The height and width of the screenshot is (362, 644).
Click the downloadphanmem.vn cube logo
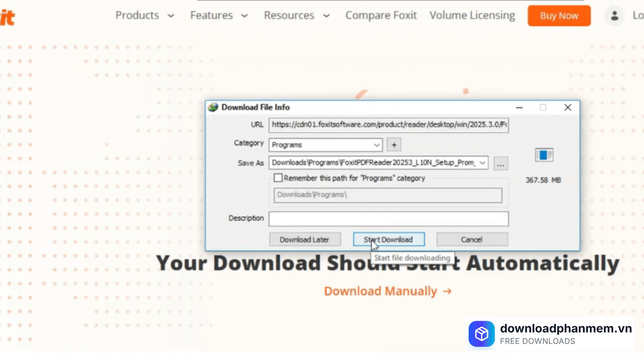click(x=481, y=334)
